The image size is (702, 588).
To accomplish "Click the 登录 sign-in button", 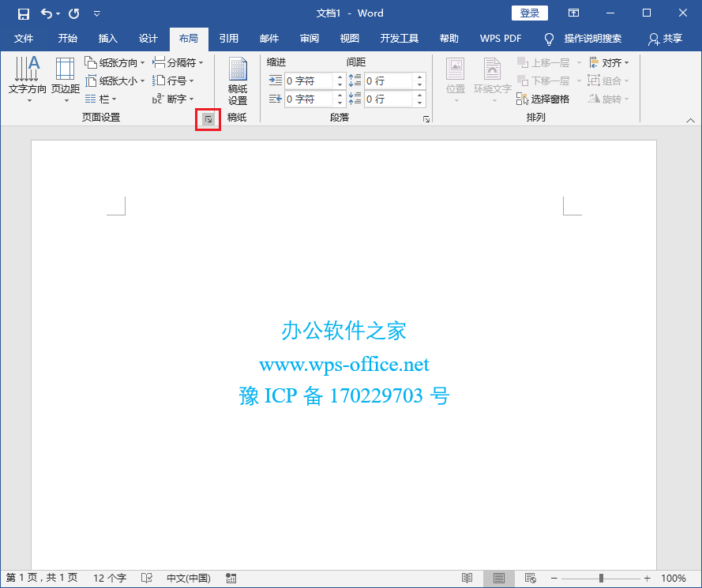I will [530, 13].
